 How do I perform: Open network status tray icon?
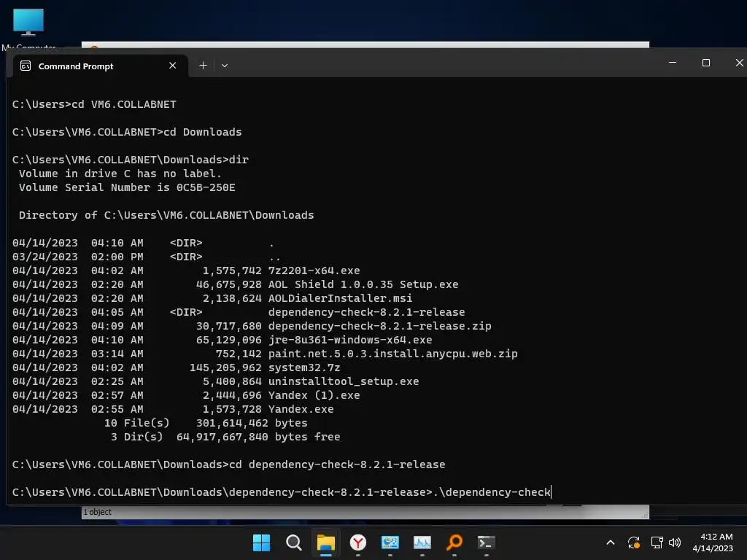[657, 542]
